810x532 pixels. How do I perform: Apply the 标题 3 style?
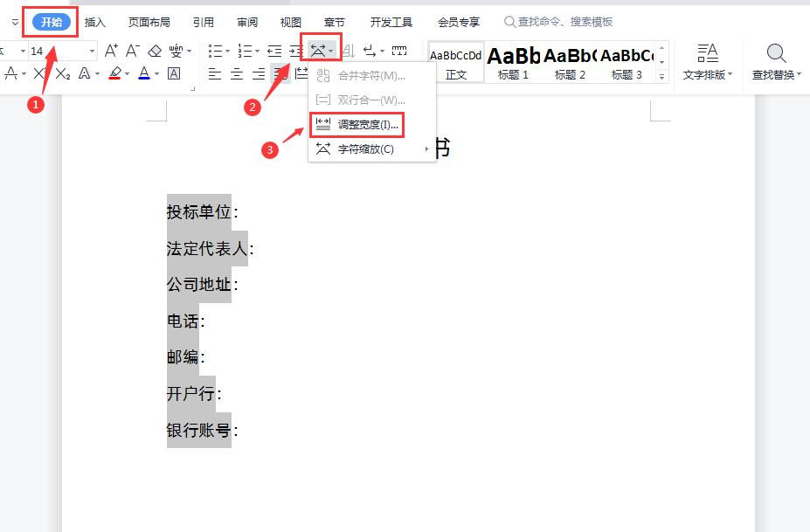point(627,63)
